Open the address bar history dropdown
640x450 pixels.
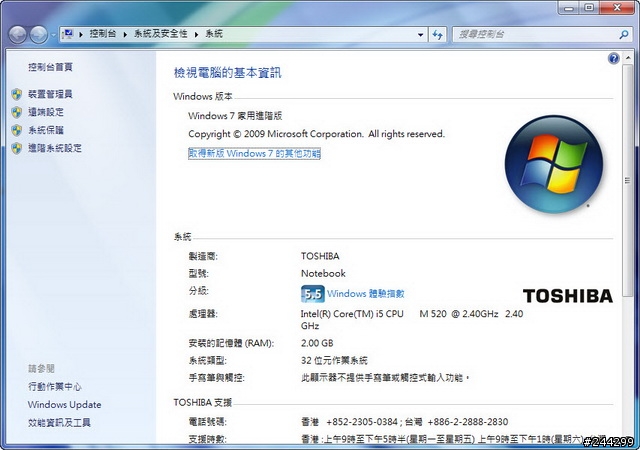tap(420, 35)
